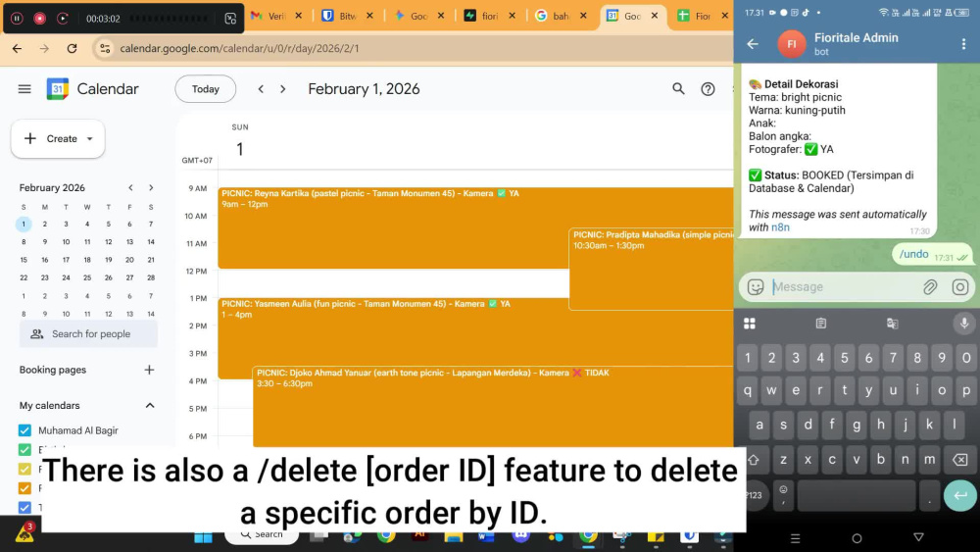The height and width of the screenshot is (552, 980).
Task: Add a new booking page
Action: click(149, 370)
